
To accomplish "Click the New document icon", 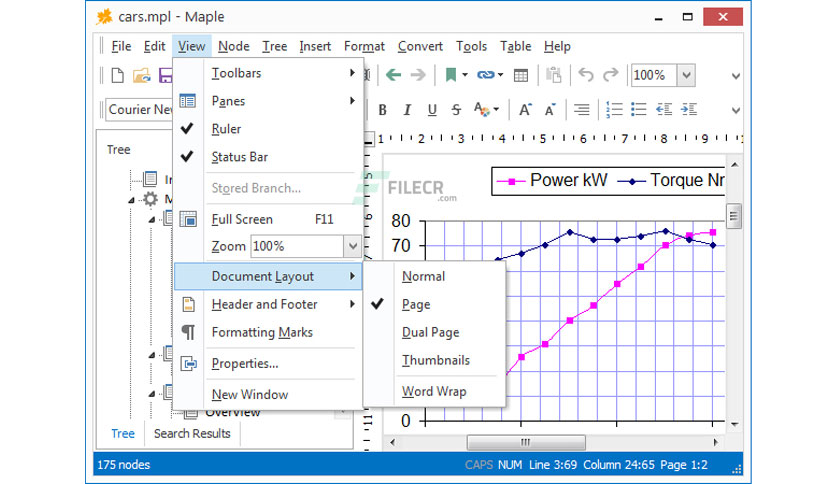I will click(x=117, y=75).
